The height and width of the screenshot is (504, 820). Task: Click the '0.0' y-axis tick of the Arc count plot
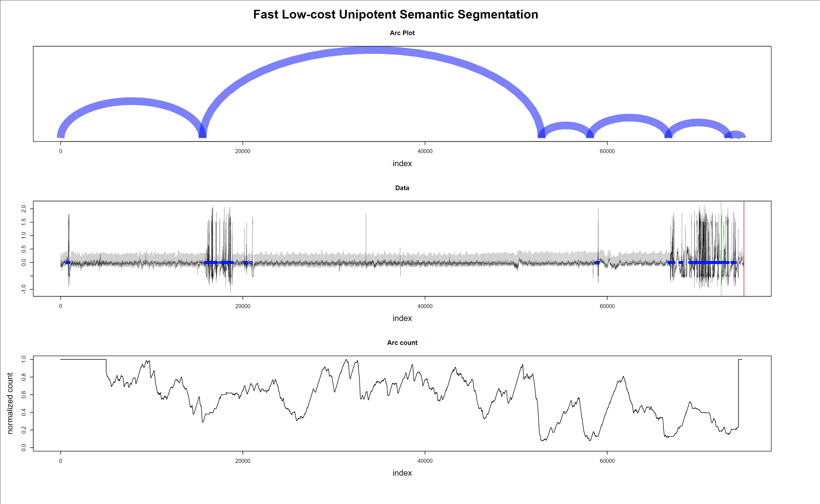[x=24, y=447]
